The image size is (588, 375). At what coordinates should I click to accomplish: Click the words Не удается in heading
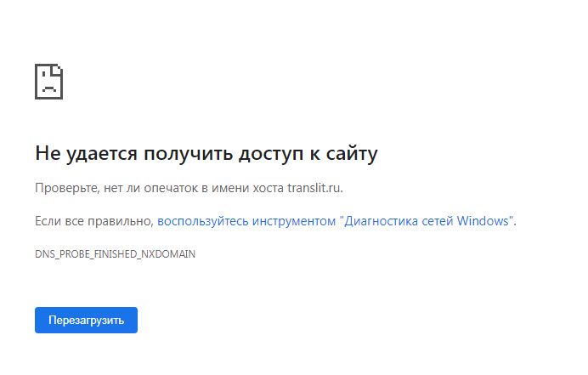pos(87,153)
